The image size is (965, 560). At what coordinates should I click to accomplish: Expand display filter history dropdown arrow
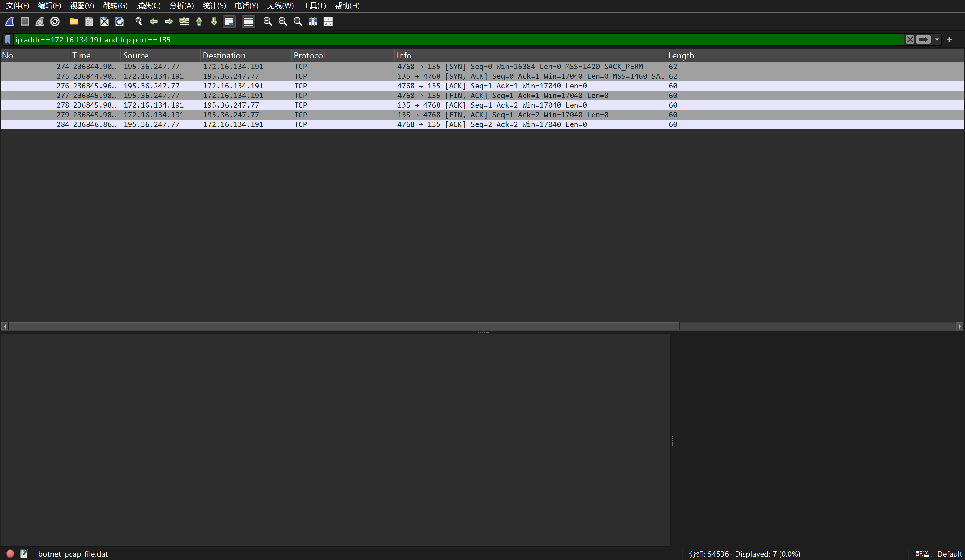tap(937, 39)
